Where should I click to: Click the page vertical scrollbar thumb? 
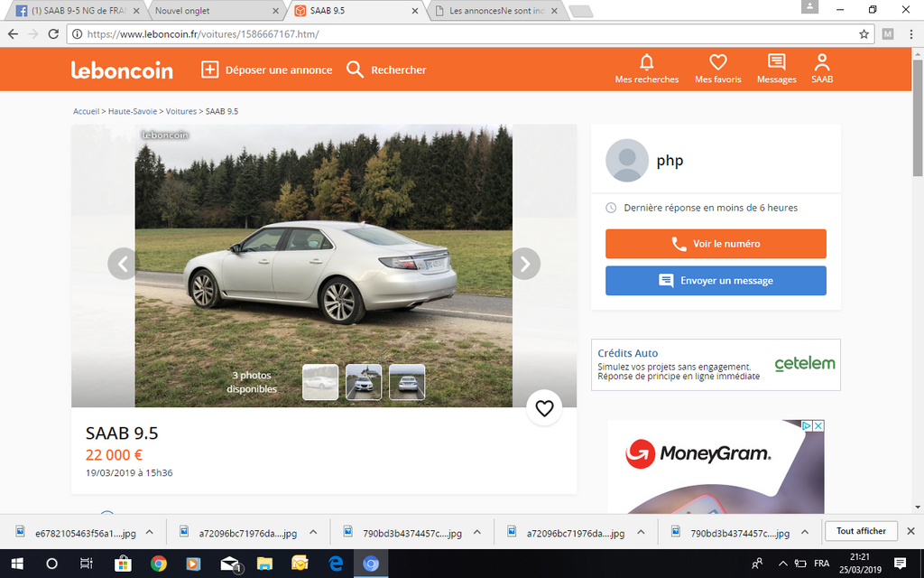tap(918, 118)
